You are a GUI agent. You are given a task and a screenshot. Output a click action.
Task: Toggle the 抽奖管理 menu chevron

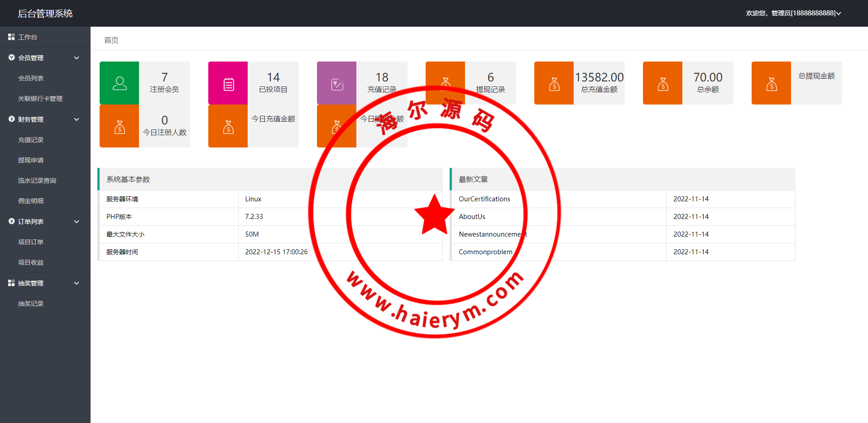click(77, 283)
